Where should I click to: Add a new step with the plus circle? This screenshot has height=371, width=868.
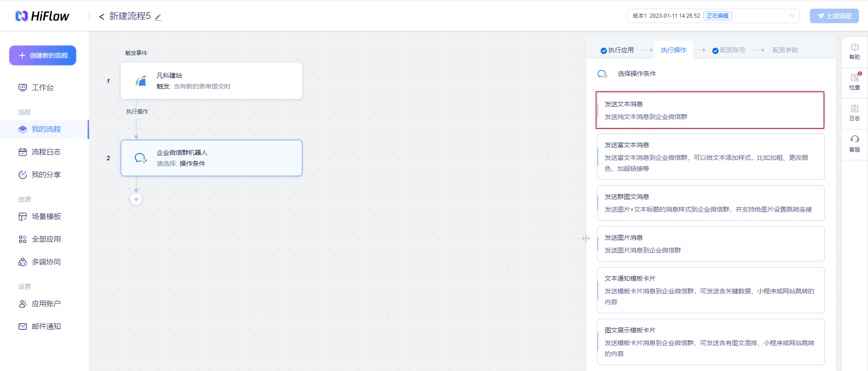coord(136,199)
